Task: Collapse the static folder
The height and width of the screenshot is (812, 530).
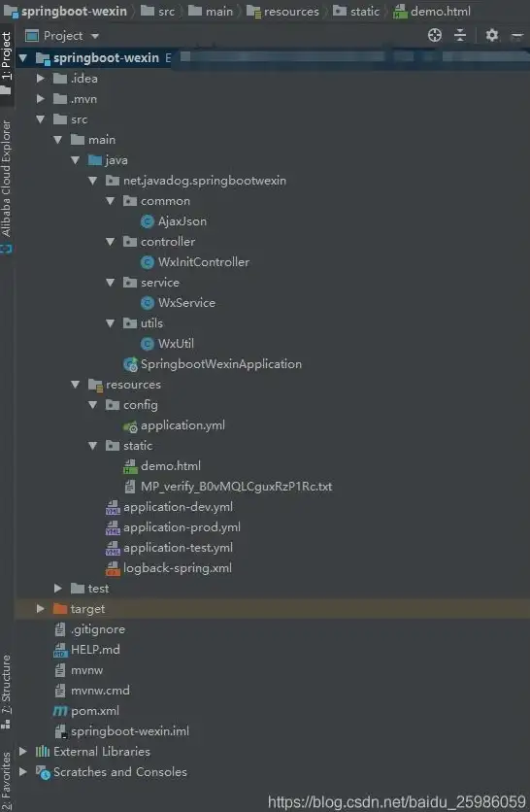Action: coord(93,446)
